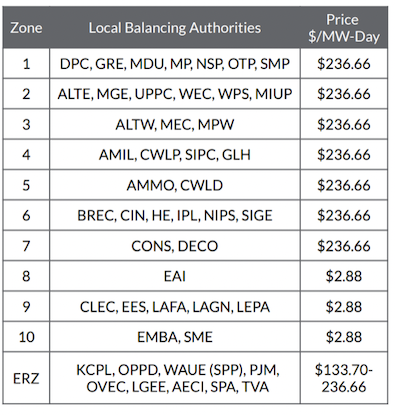Select the EAI authority cell
The height and width of the screenshot is (415, 395).
[175, 276]
